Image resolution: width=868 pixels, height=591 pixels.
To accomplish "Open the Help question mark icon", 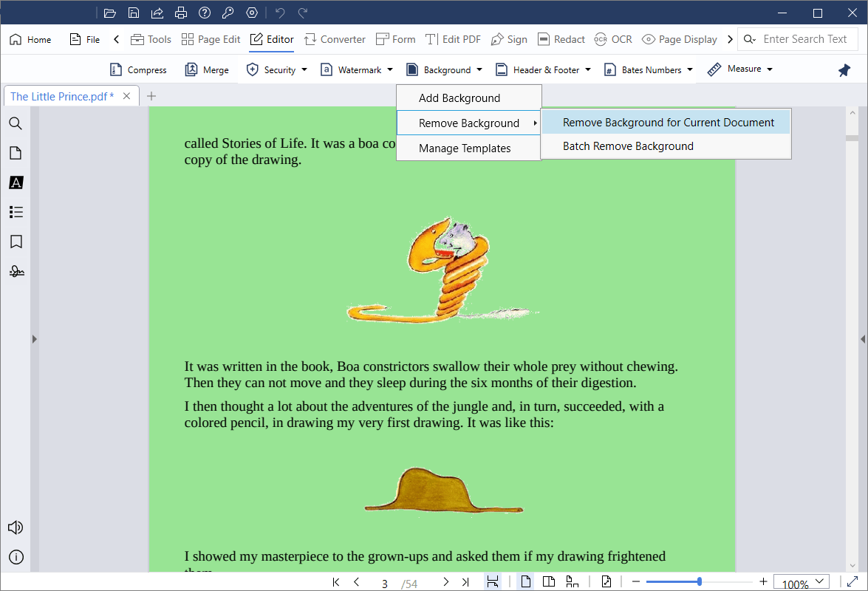I will 205,13.
